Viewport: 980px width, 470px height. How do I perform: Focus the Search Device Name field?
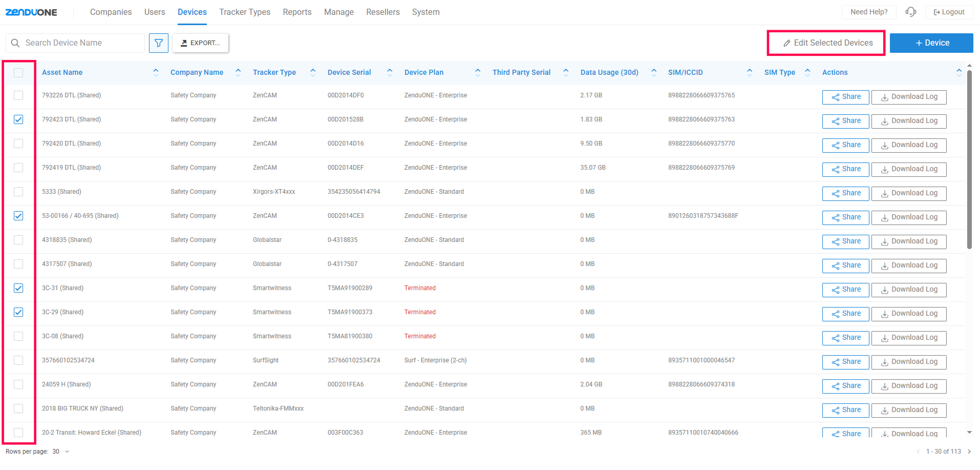pos(75,43)
